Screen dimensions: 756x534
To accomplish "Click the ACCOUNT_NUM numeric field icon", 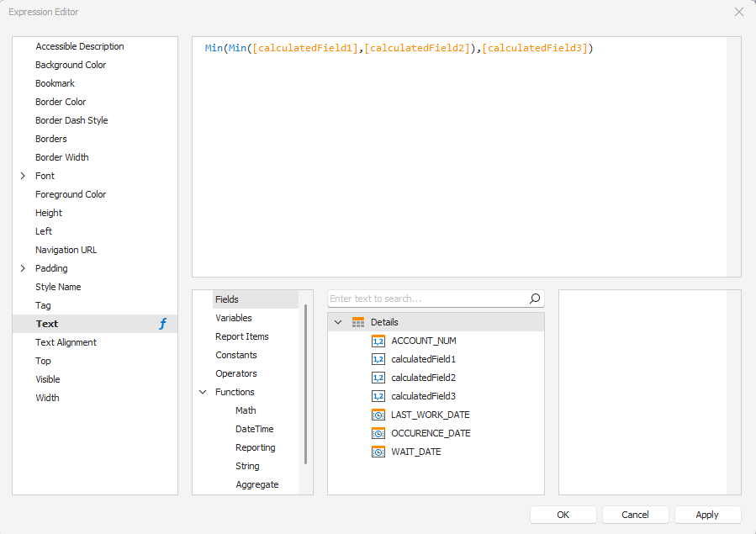I will point(378,341).
